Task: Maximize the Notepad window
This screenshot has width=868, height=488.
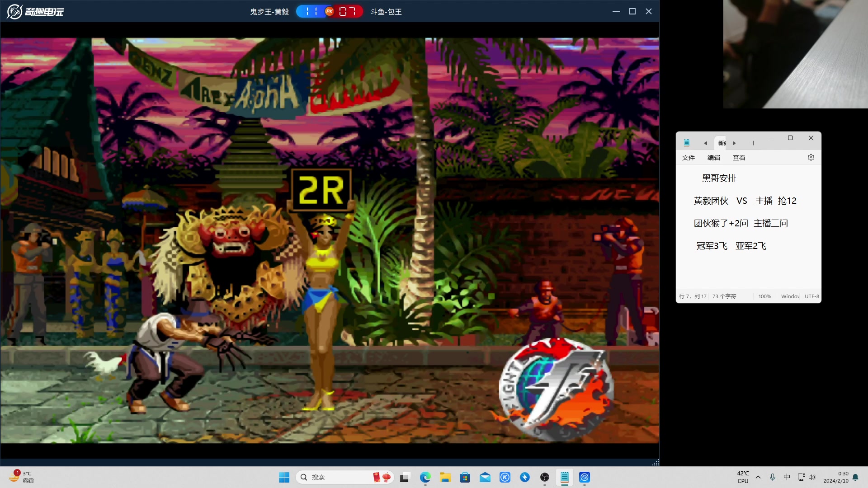Action: click(x=790, y=138)
